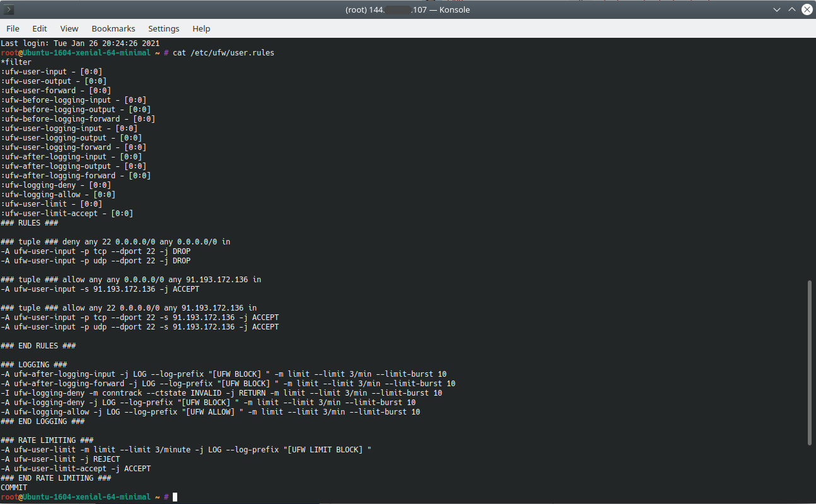This screenshot has height=504, width=816.
Task: Click the '### END RATE LIMITING ###' line
Action: tap(56, 478)
